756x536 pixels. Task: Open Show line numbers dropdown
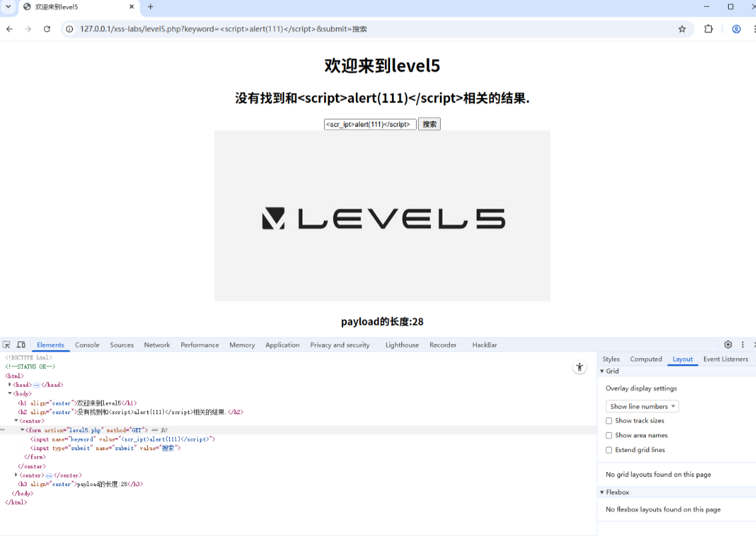point(642,407)
